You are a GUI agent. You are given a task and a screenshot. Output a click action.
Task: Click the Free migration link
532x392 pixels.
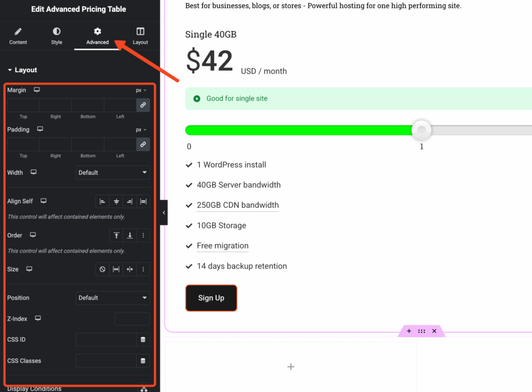coord(222,246)
